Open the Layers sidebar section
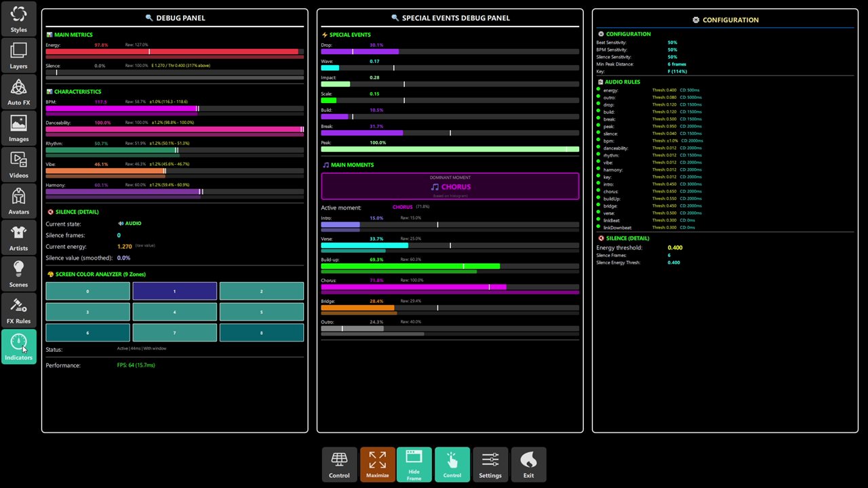This screenshot has width=868, height=488. (18, 55)
